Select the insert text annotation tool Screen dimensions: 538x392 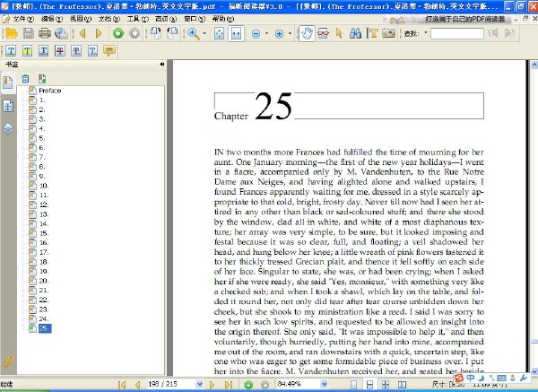tap(92, 51)
